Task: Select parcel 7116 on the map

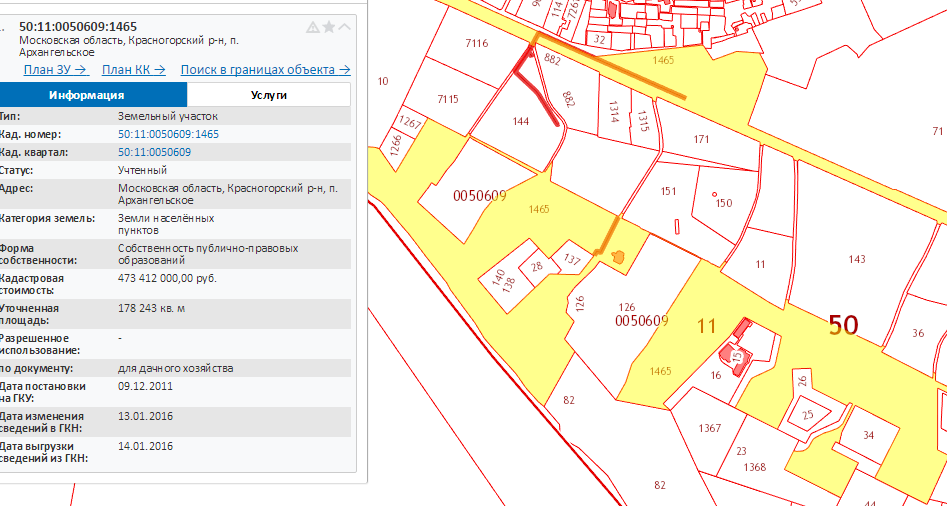Action: (476, 43)
